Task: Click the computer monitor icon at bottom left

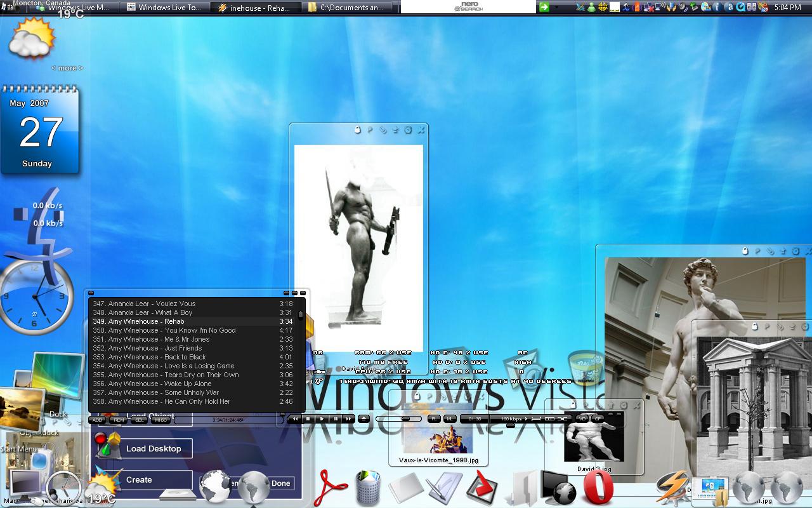Action: 24,486
